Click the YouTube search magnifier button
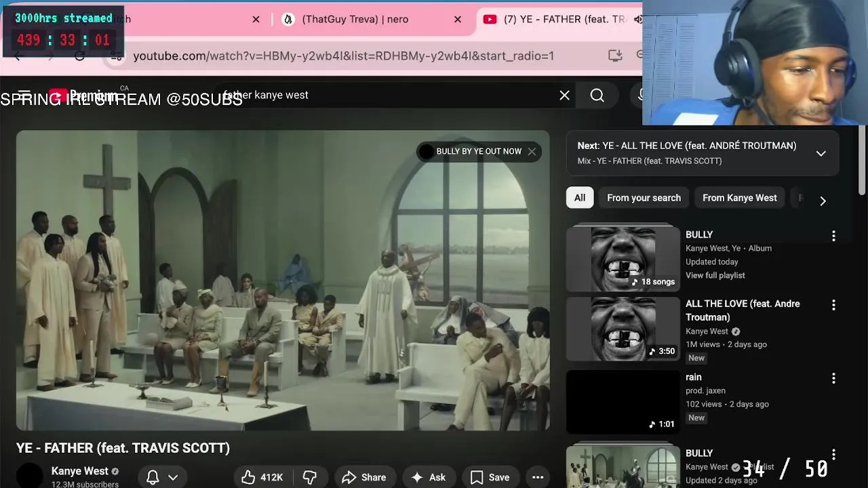The height and width of the screenshot is (488, 868). (597, 96)
